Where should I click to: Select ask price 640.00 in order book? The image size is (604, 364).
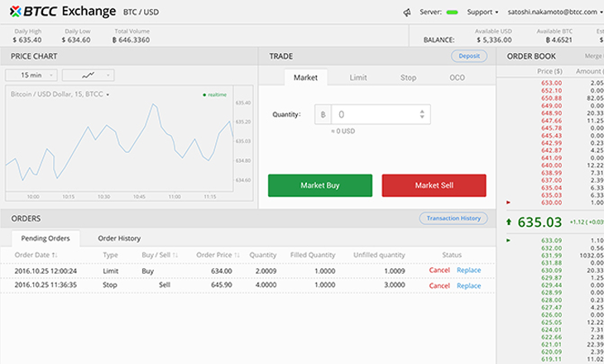[551, 165]
